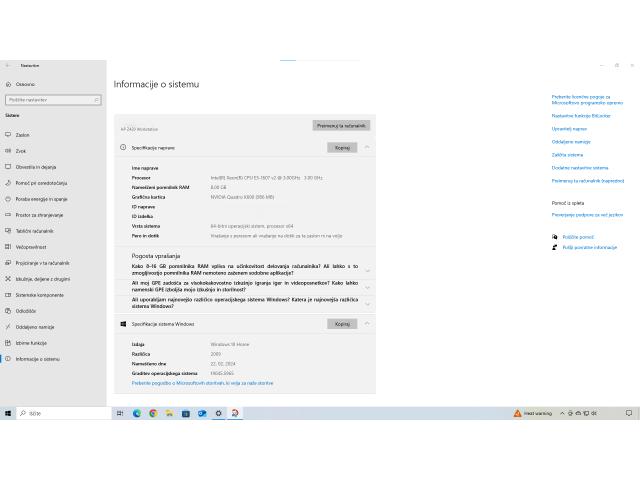This screenshot has height=480, width=640.
Task: Open Outlook from the taskbar
Action: click(x=202, y=413)
